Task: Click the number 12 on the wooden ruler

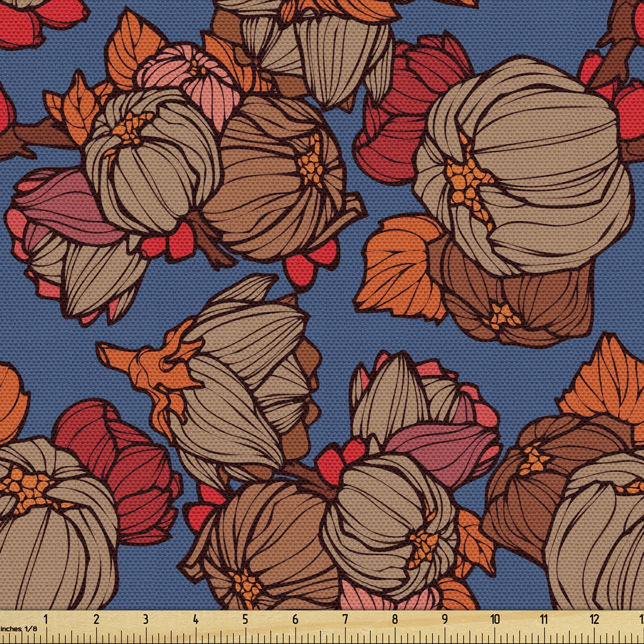Action: [595, 620]
